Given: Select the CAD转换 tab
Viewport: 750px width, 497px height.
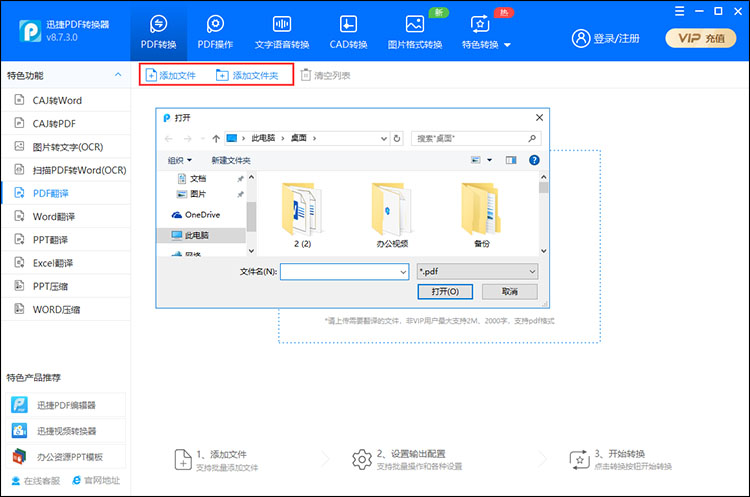Looking at the screenshot, I should click(348, 33).
